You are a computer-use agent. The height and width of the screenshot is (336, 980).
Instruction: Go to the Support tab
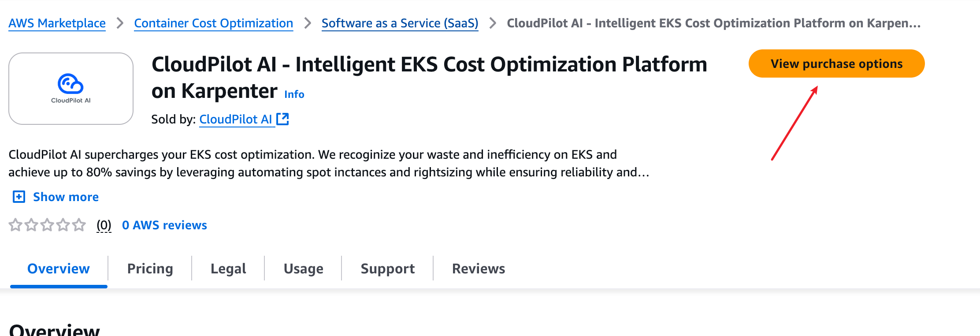(x=387, y=269)
